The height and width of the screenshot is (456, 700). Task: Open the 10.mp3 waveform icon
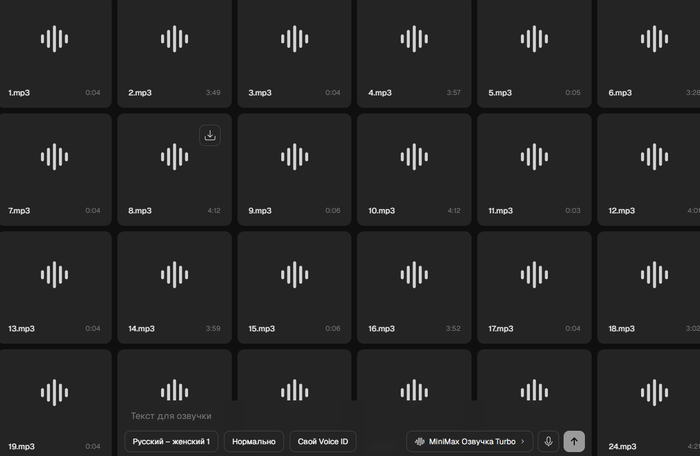(414, 157)
